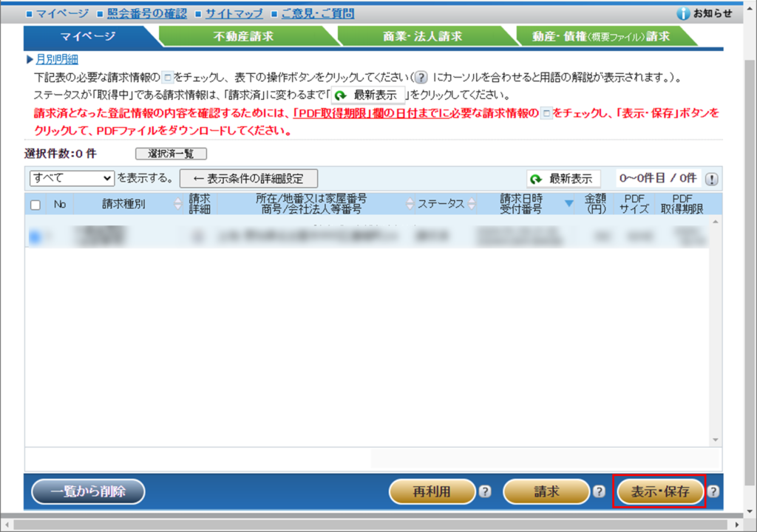The height and width of the screenshot is (532, 757).
Task: Click the お知らせ info icon
Action: click(x=683, y=13)
